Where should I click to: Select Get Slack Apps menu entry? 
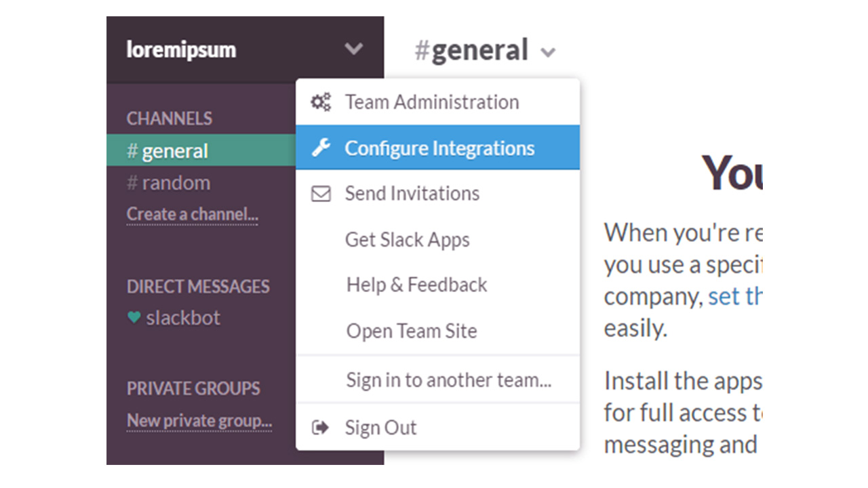click(408, 239)
